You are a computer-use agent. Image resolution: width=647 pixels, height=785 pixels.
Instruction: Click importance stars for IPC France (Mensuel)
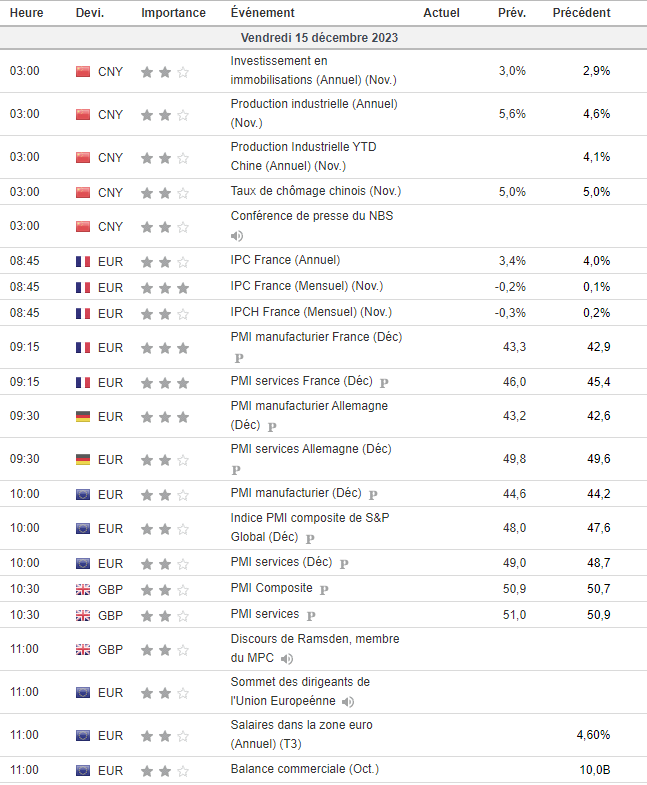point(164,287)
